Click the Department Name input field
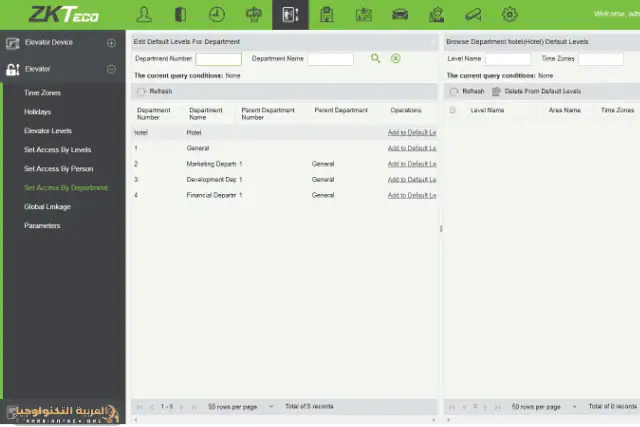This screenshot has width=640, height=427. 331,59
